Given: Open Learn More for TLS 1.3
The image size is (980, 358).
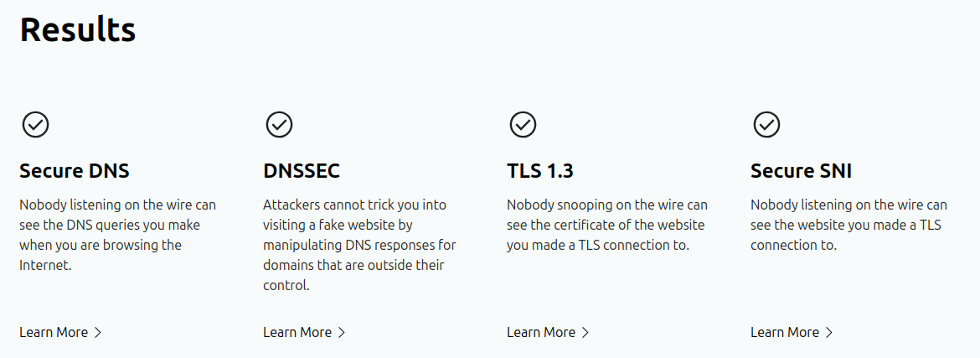Looking at the screenshot, I should pos(541,333).
